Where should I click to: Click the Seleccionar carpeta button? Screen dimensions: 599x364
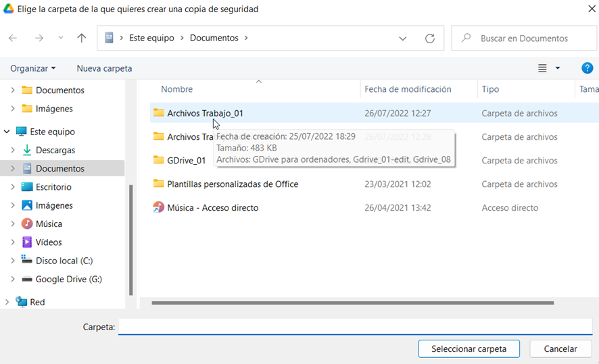click(x=469, y=348)
